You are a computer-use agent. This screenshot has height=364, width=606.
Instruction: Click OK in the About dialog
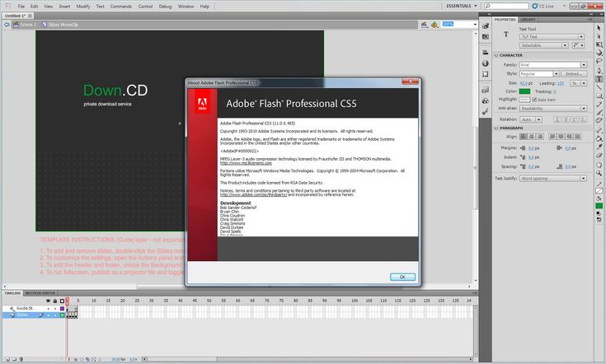pyautogui.click(x=402, y=277)
